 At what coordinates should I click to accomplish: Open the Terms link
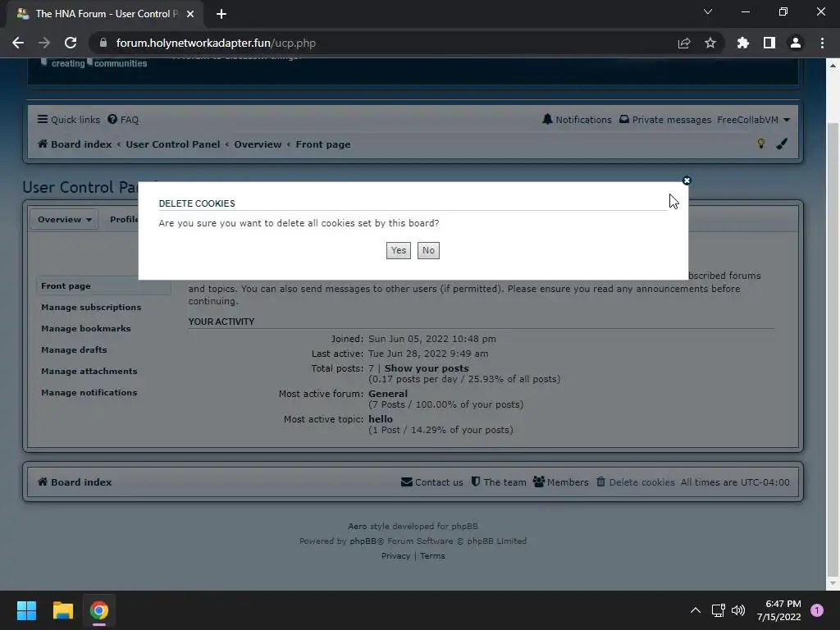(432, 556)
